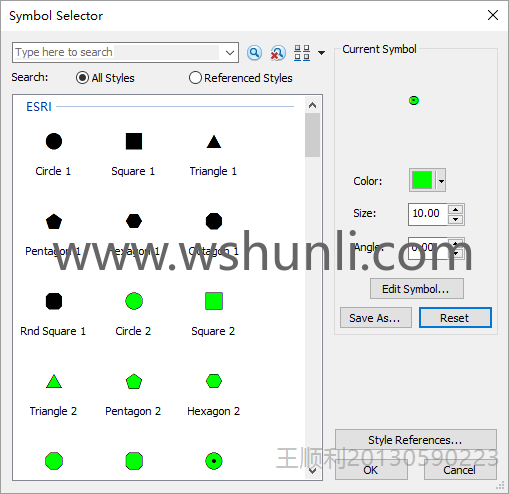Pick the Hexagon 1 black symbol
Screen dimensions: 509x494
point(134,221)
